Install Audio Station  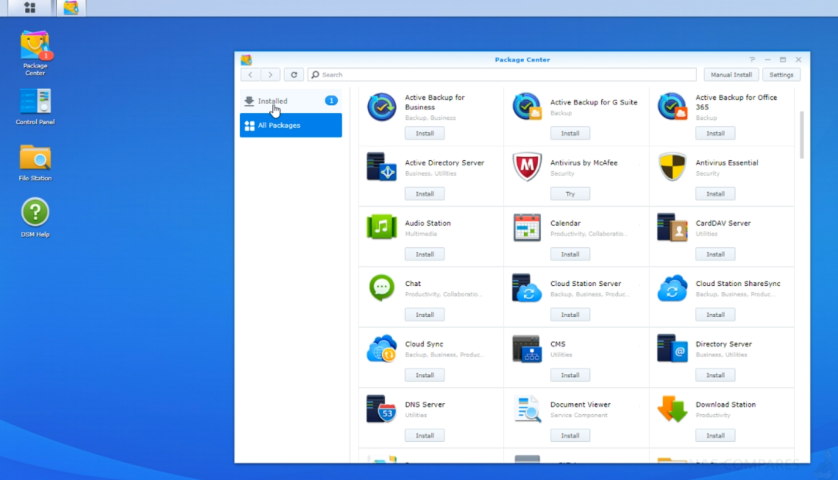tap(425, 254)
